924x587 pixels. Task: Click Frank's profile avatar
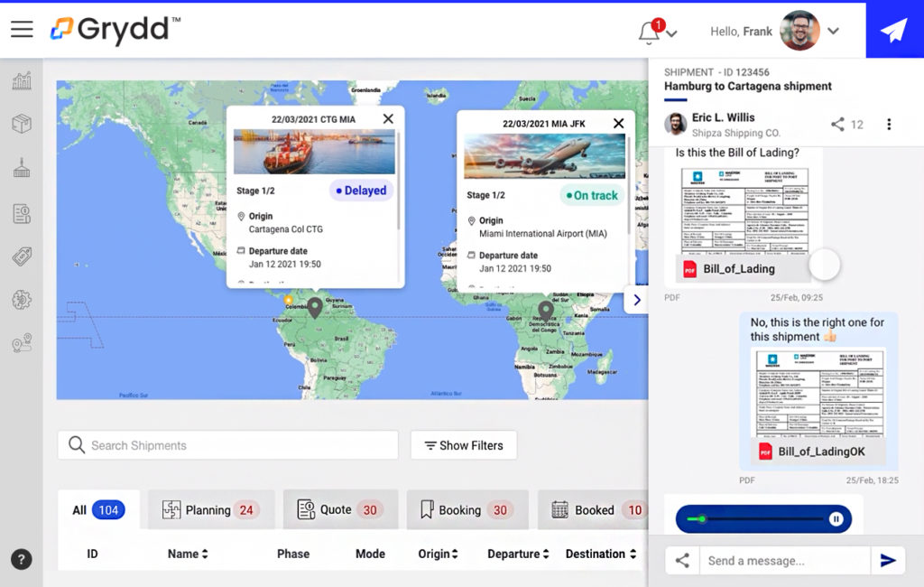pyautogui.click(x=799, y=31)
